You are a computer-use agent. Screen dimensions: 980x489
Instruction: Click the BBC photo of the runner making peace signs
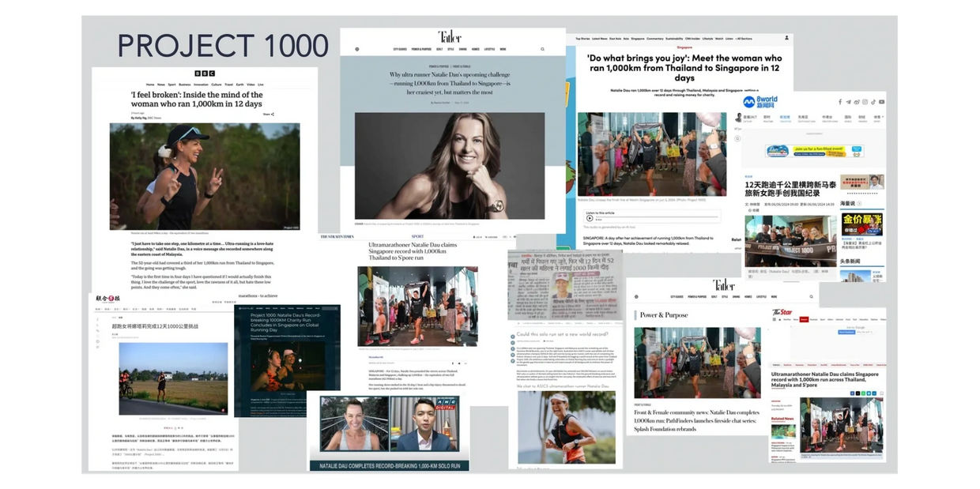[205, 176]
